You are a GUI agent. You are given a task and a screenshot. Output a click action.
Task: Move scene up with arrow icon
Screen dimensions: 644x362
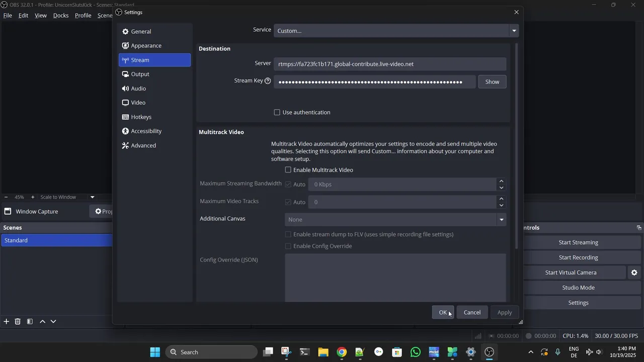(42, 322)
